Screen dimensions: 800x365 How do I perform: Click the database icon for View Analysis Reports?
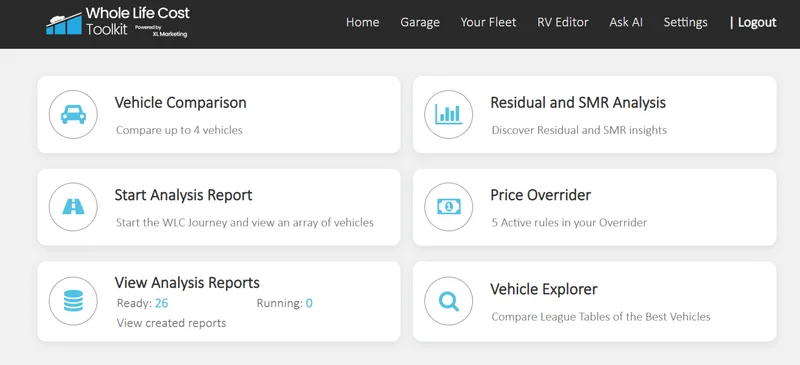click(73, 301)
